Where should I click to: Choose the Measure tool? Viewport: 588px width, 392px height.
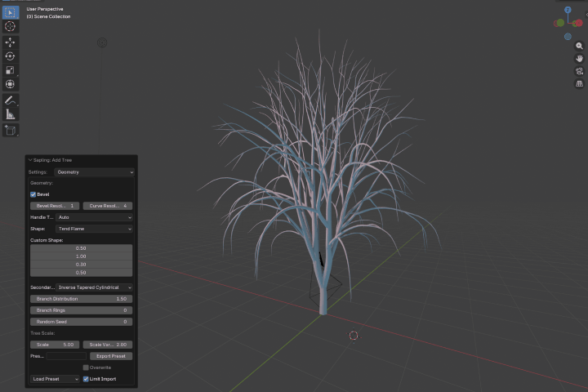click(10, 114)
